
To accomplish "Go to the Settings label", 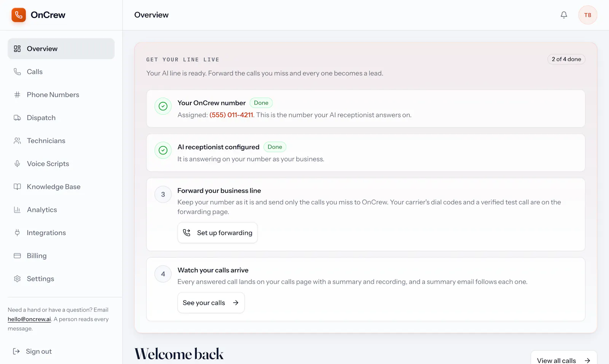I will click(x=40, y=279).
